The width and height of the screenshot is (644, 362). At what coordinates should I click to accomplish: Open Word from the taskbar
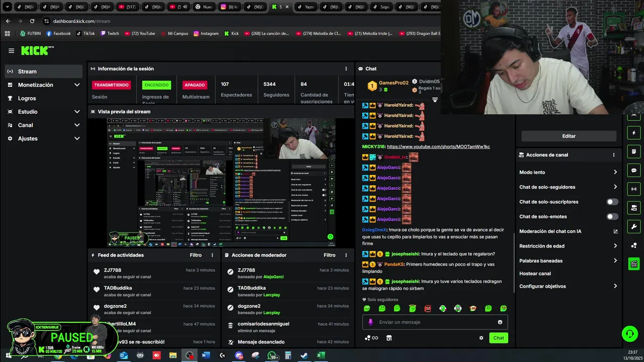(206, 355)
